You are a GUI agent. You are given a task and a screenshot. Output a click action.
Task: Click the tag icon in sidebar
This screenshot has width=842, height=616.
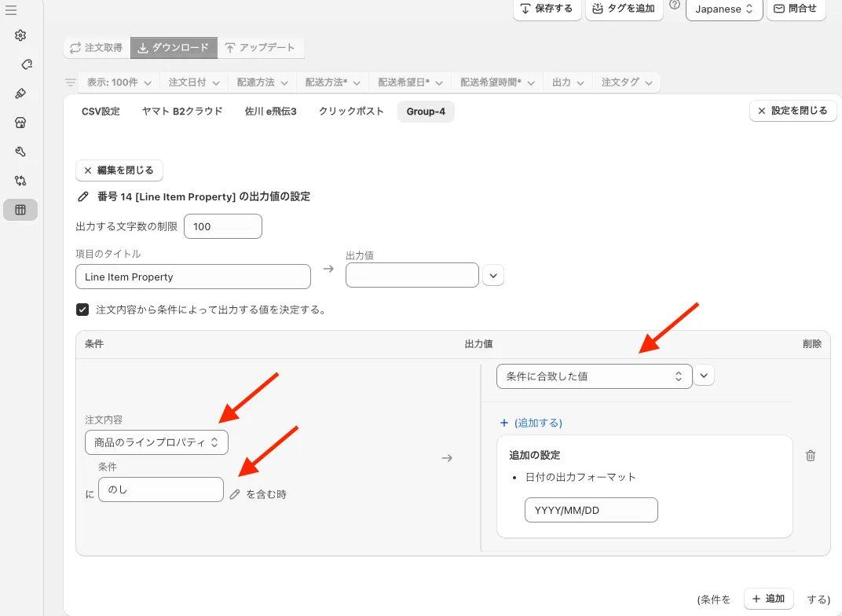tap(26, 64)
